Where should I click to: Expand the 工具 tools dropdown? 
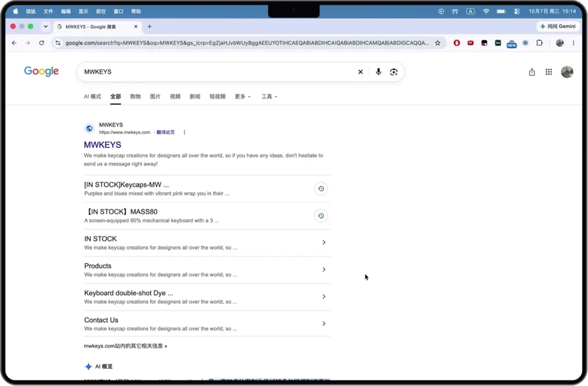[x=269, y=96]
